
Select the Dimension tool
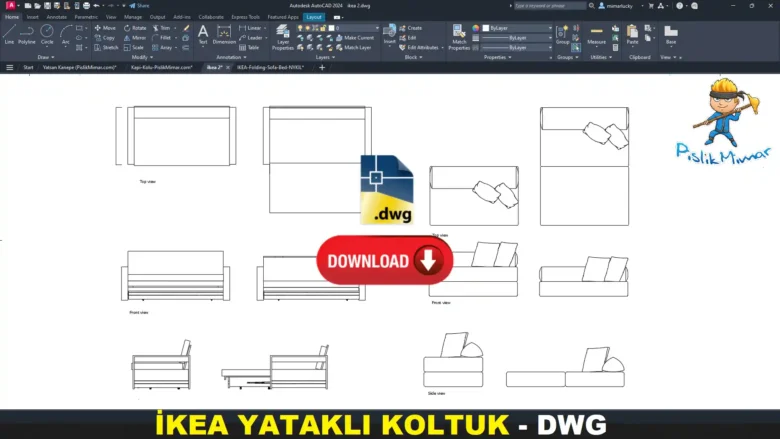224,35
